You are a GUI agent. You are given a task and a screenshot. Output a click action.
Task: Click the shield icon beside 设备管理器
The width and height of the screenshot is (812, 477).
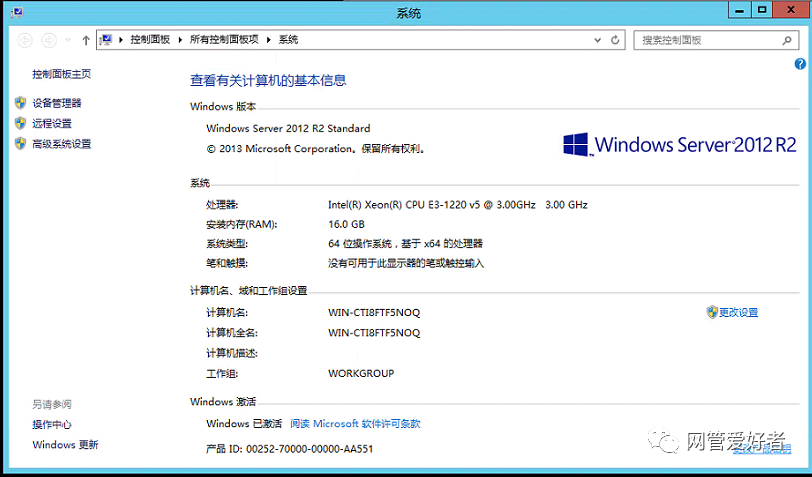(x=20, y=103)
